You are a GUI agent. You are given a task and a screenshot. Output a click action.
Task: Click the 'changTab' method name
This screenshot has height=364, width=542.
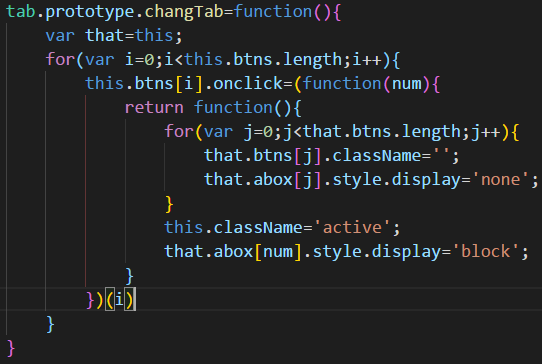(184, 12)
